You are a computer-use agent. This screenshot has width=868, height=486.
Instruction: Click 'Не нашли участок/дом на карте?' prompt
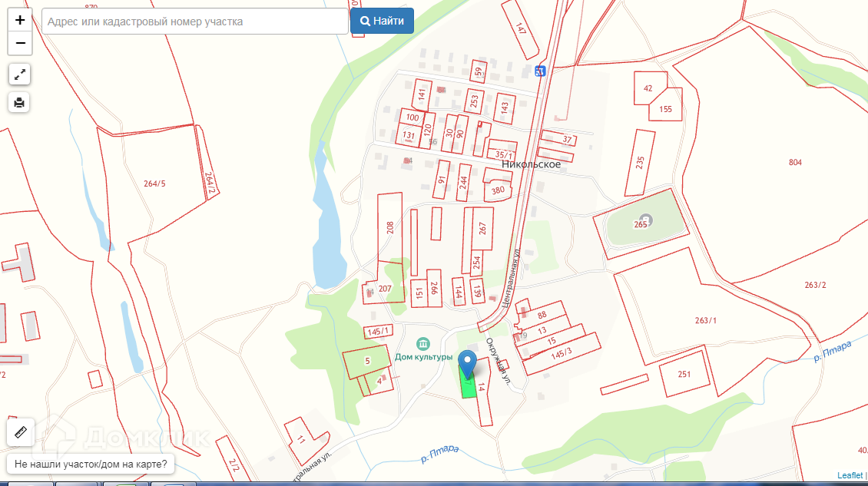[x=91, y=464]
